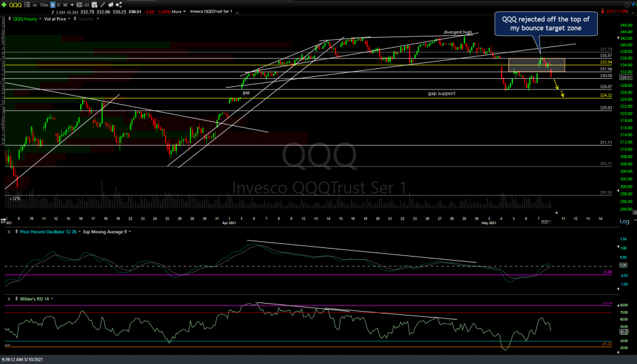Click the May 2021 date axis label
This screenshot has width=637, height=364.
(489, 223)
